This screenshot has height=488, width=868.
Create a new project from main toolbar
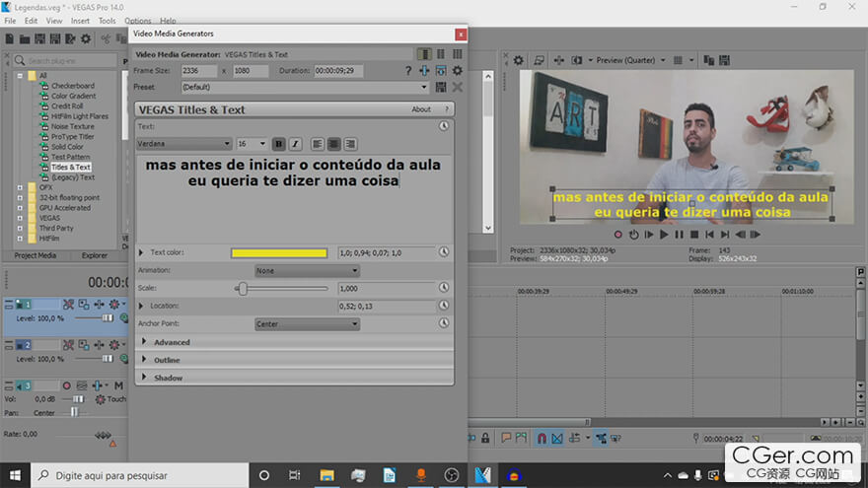click(10, 38)
